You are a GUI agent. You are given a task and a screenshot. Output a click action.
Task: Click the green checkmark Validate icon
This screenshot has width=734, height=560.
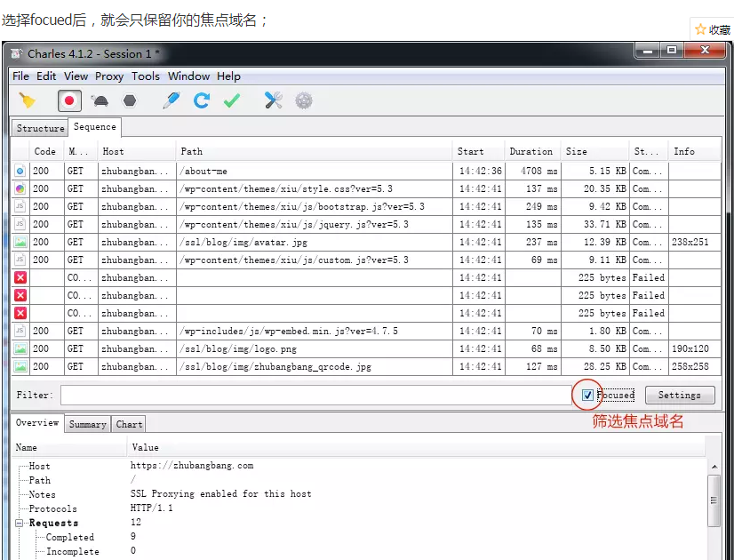pyautogui.click(x=232, y=100)
